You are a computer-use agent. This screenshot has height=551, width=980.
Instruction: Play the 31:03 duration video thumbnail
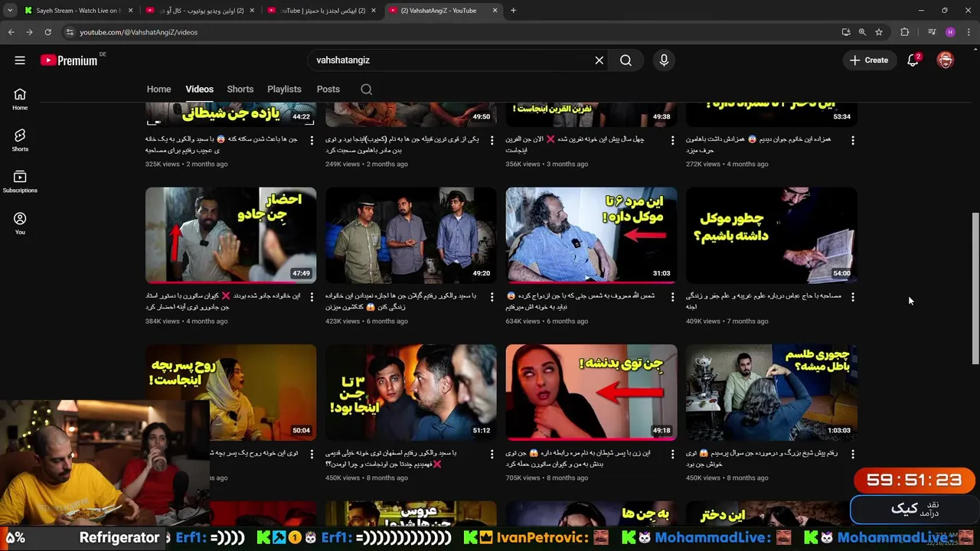(x=591, y=235)
